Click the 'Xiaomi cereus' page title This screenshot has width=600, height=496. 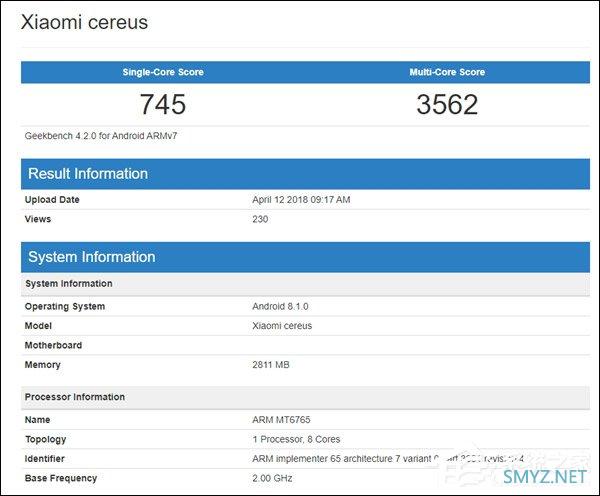click(x=84, y=22)
